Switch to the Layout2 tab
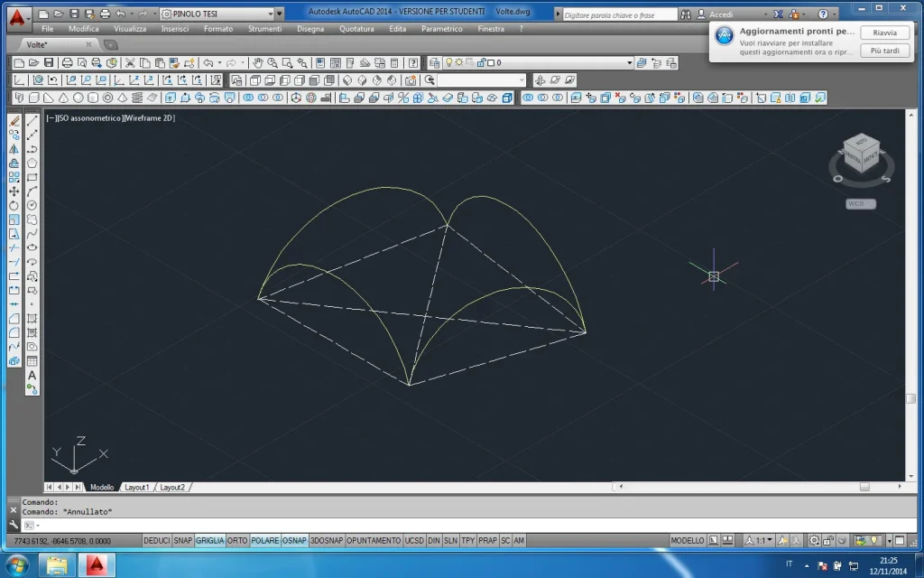 click(172, 487)
